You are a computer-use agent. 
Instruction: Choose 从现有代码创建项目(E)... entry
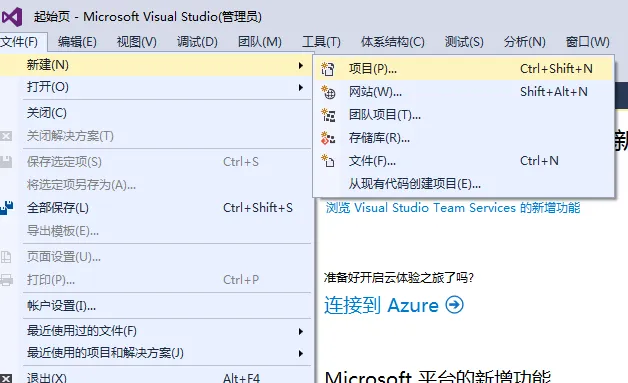pyautogui.click(x=464, y=184)
